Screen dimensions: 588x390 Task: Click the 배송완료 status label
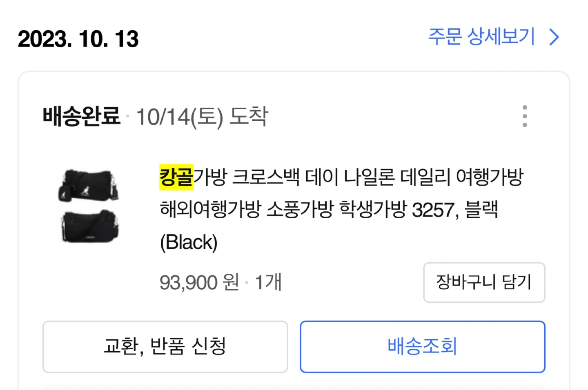coord(81,116)
